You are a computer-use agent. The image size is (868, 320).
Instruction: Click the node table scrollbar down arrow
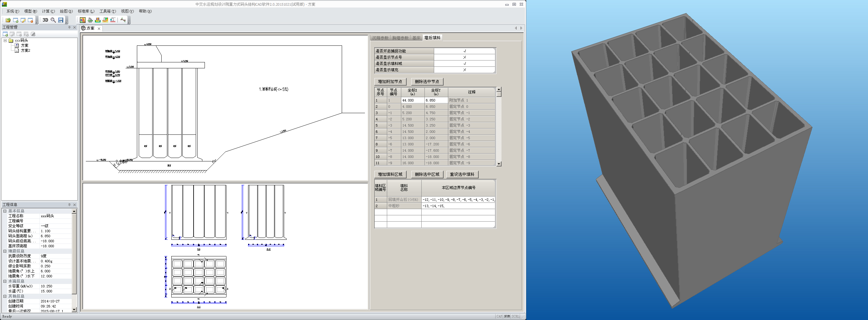click(x=499, y=164)
